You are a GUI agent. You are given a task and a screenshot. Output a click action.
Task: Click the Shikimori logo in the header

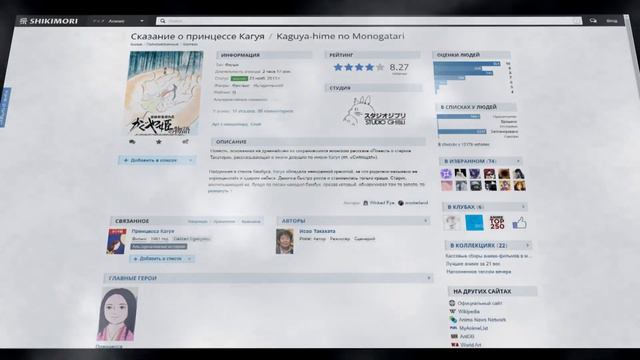49,21
